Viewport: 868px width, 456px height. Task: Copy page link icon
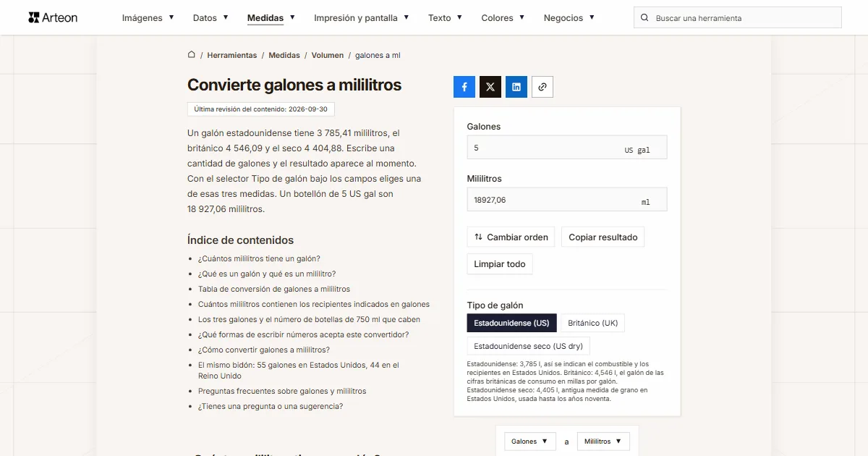(542, 87)
